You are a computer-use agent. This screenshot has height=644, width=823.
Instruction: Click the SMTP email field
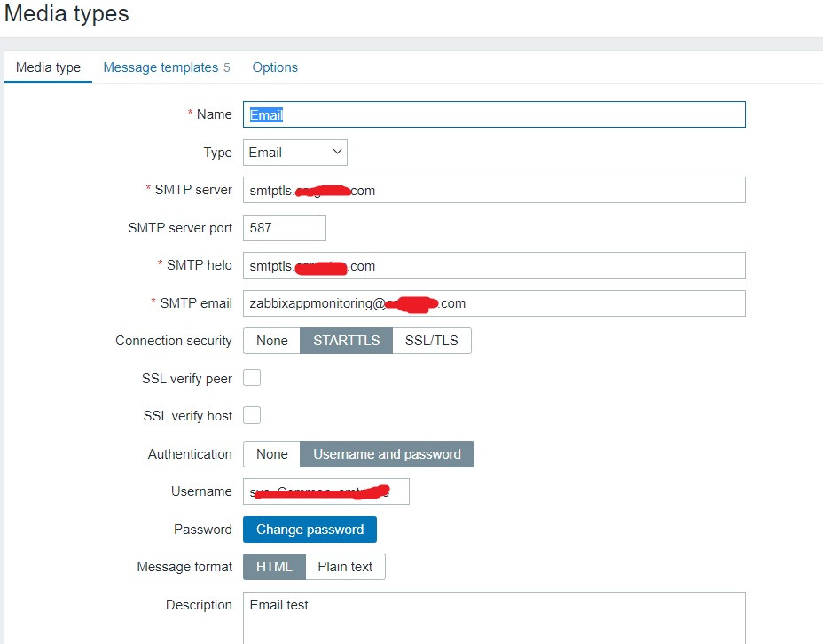(x=494, y=303)
